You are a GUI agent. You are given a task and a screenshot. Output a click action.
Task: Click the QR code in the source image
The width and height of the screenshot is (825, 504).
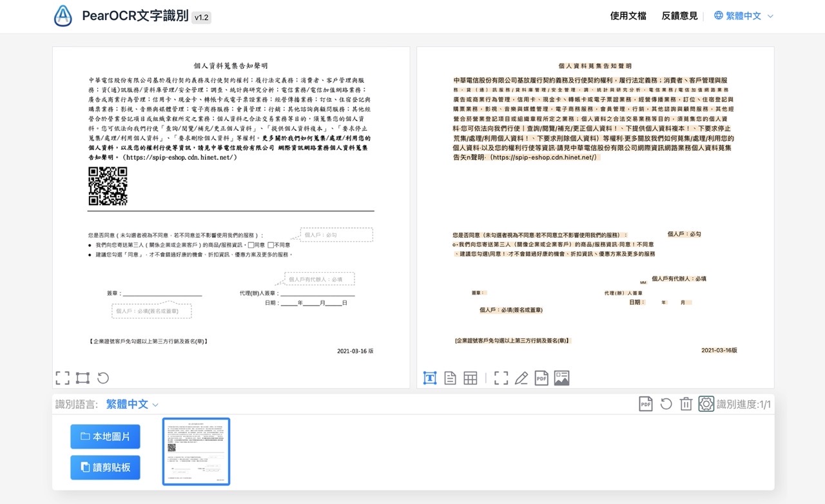pos(108,186)
